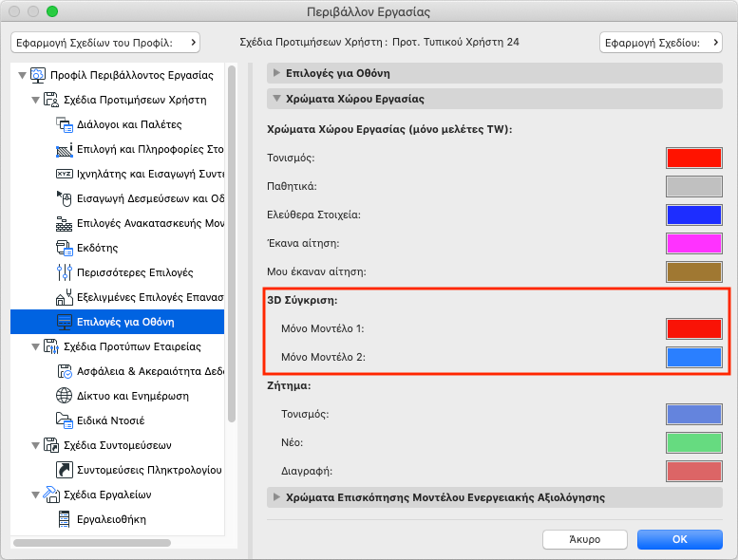Select Εργαλειοθήκη tree entry
This screenshot has height=560, width=738.
[111, 519]
